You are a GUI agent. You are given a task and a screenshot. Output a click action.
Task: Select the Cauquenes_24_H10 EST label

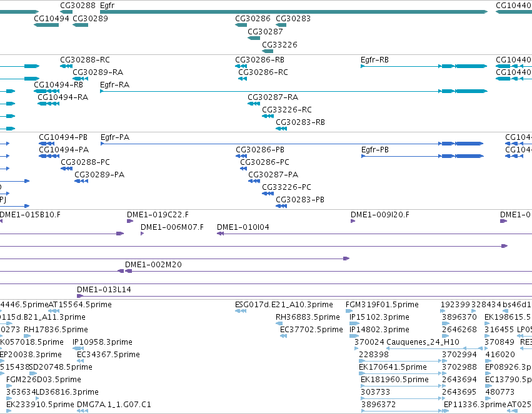[423, 342]
